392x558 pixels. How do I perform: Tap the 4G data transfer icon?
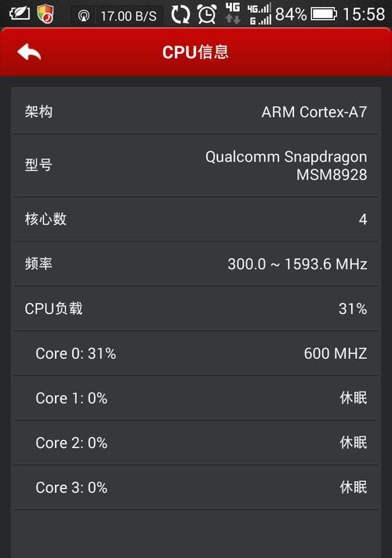point(233,13)
